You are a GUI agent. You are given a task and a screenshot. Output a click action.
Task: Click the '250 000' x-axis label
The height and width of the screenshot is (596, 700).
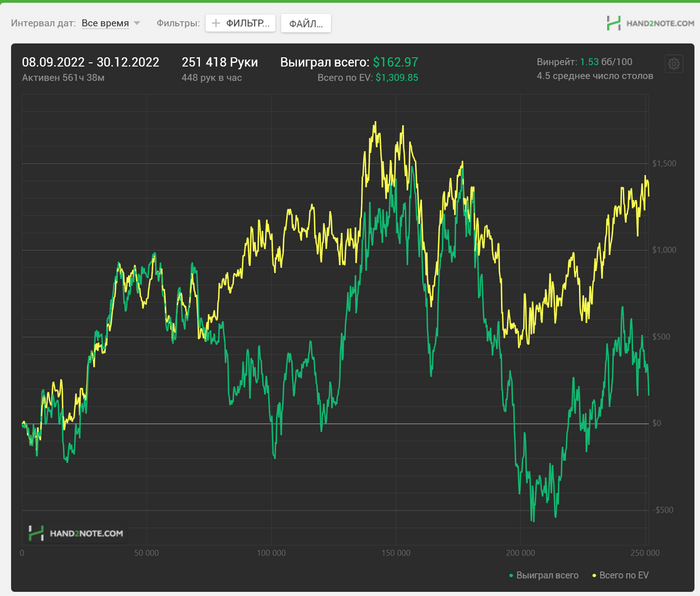click(x=645, y=553)
